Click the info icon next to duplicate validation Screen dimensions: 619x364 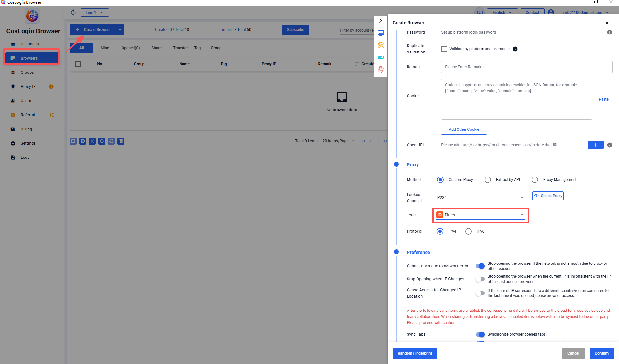click(515, 49)
